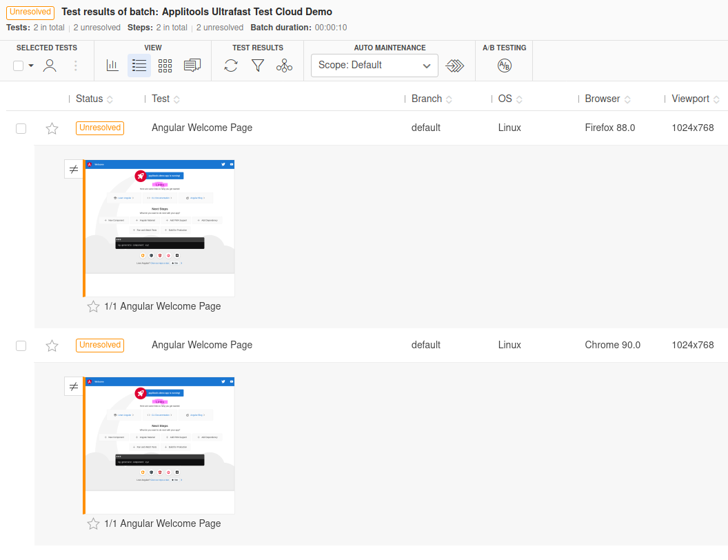Image resolution: width=728 pixels, height=560 pixels.
Task: Select the list details view
Action: [139, 66]
